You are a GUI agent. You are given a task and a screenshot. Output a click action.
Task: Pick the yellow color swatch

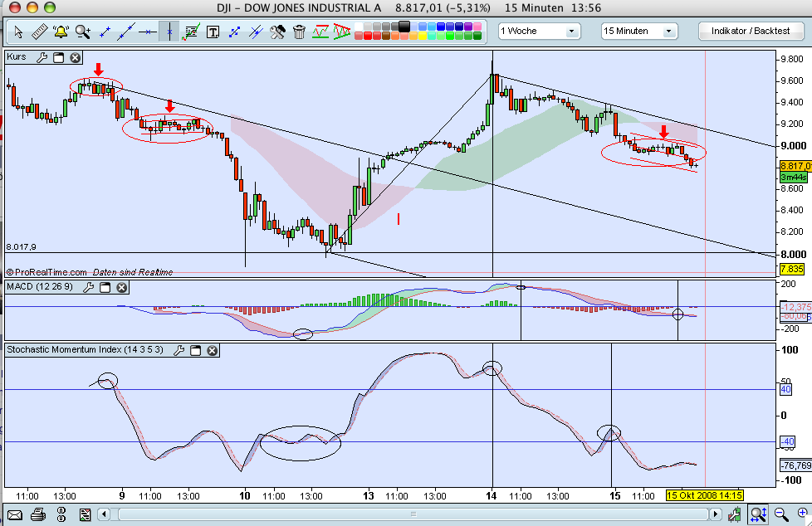point(423,36)
